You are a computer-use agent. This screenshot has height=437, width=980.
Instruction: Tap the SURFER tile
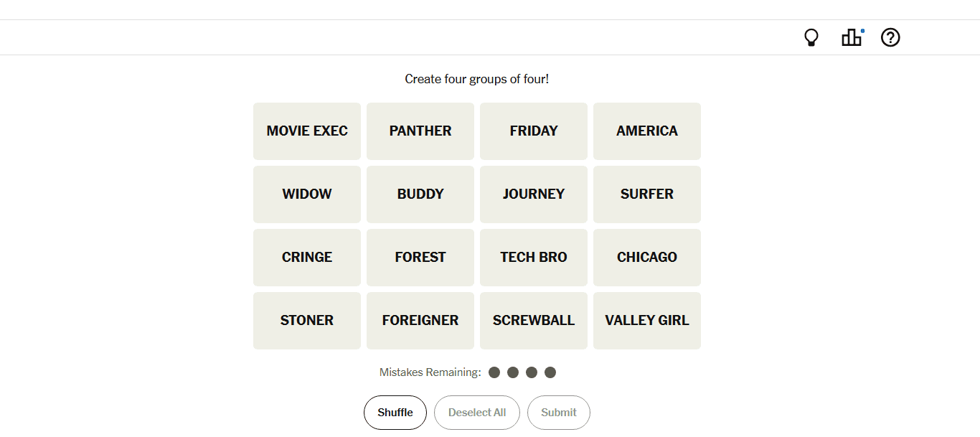[x=647, y=194]
